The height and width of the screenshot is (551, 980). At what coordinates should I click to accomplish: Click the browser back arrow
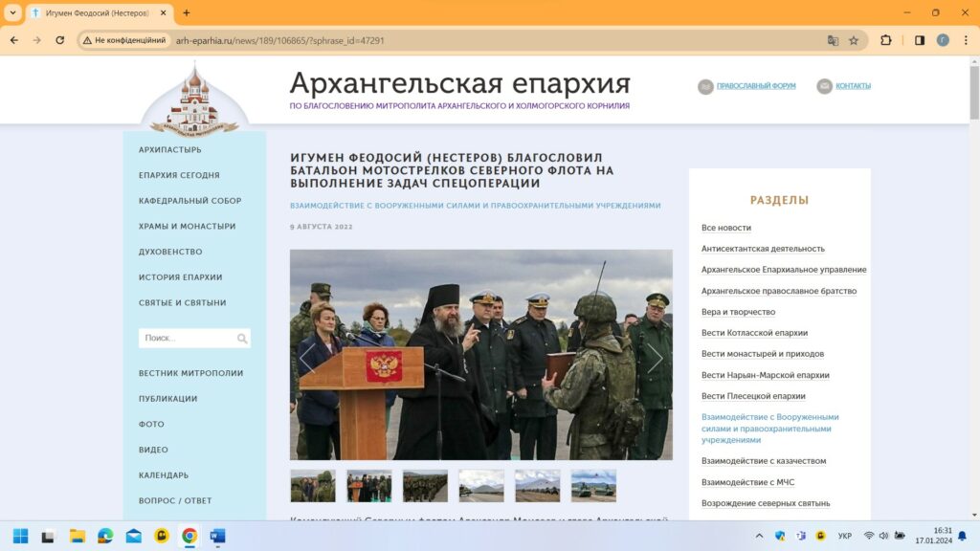pyautogui.click(x=14, y=40)
